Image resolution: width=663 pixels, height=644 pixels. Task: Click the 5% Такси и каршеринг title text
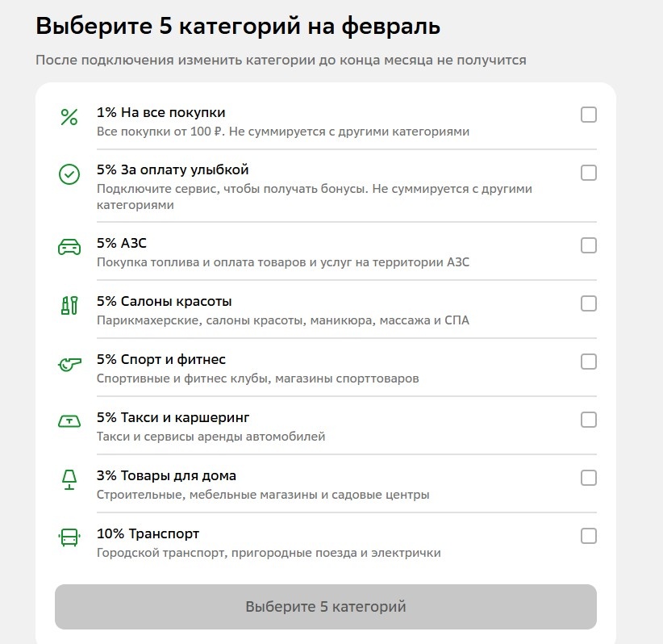(x=173, y=418)
